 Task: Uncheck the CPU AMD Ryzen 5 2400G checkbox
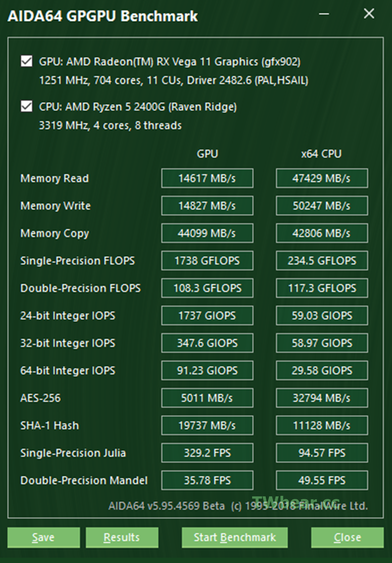pyautogui.click(x=26, y=106)
